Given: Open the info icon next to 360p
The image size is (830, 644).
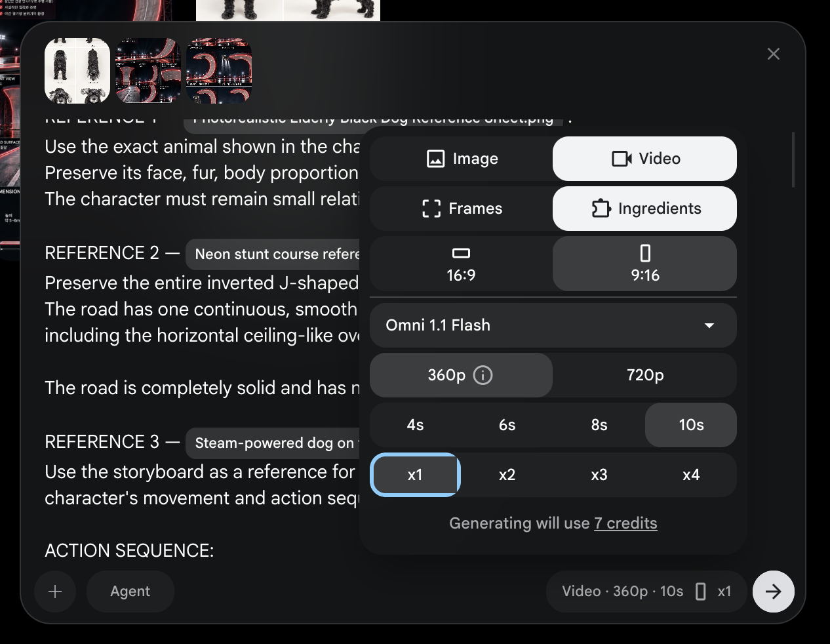Looking at the screenshot, I should point(483,375).
